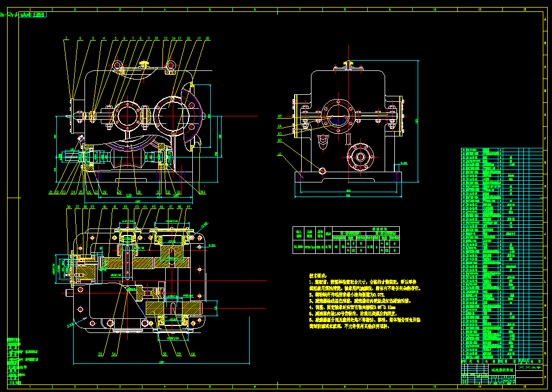The height and width of the screenshot is (392, 552).
Task: Select the gear parameter table
Action: (346, 240)
